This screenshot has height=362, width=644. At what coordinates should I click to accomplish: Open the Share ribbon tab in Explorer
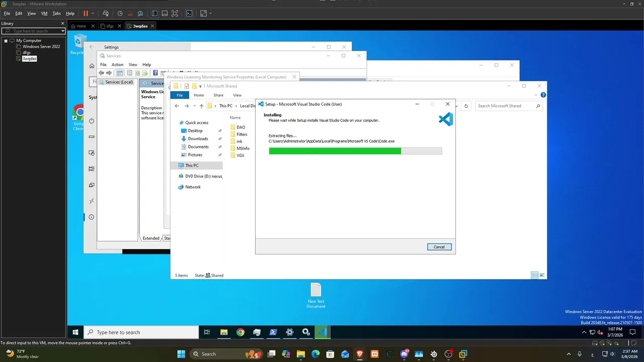coord(218,95)
